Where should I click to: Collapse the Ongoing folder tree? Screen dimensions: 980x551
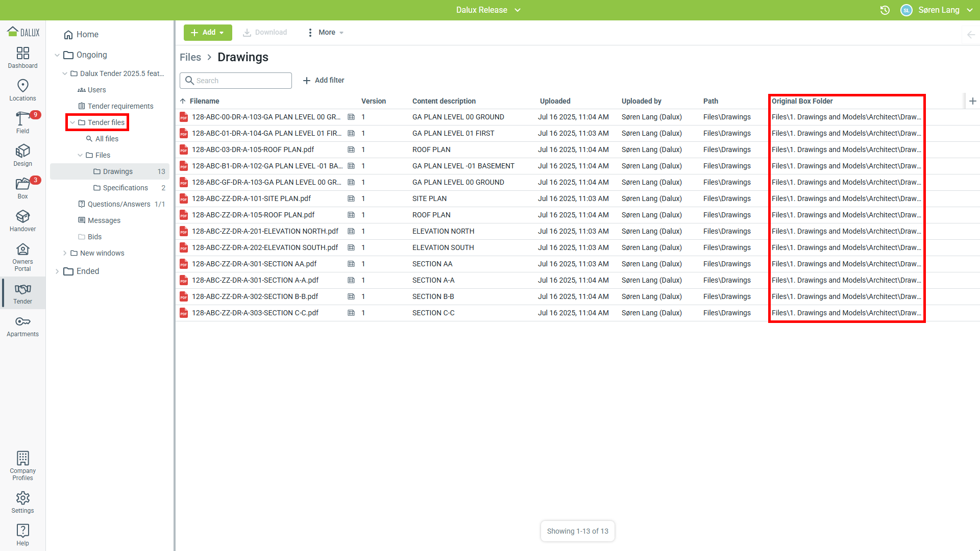pos(57,55)
